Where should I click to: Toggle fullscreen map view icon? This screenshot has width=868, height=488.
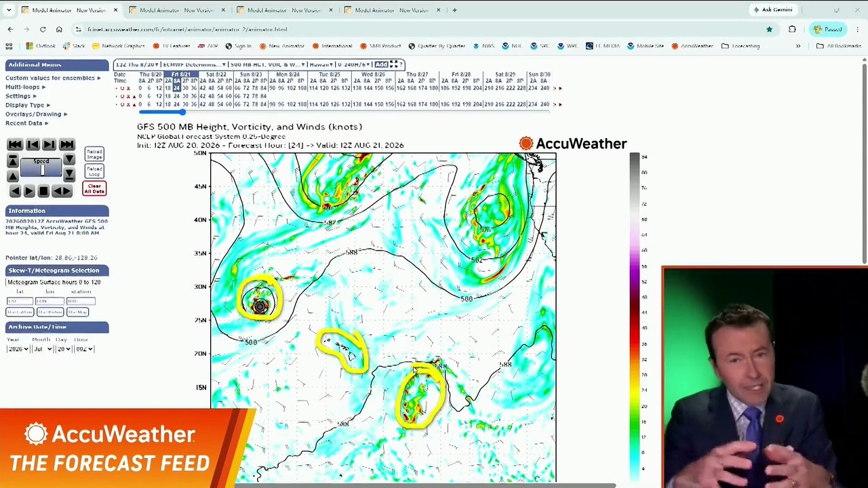(x=393, y=64)
